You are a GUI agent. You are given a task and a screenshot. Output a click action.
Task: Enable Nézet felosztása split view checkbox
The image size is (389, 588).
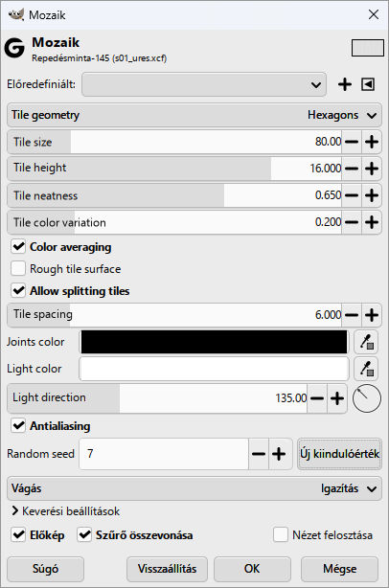[x=281, y=534]
